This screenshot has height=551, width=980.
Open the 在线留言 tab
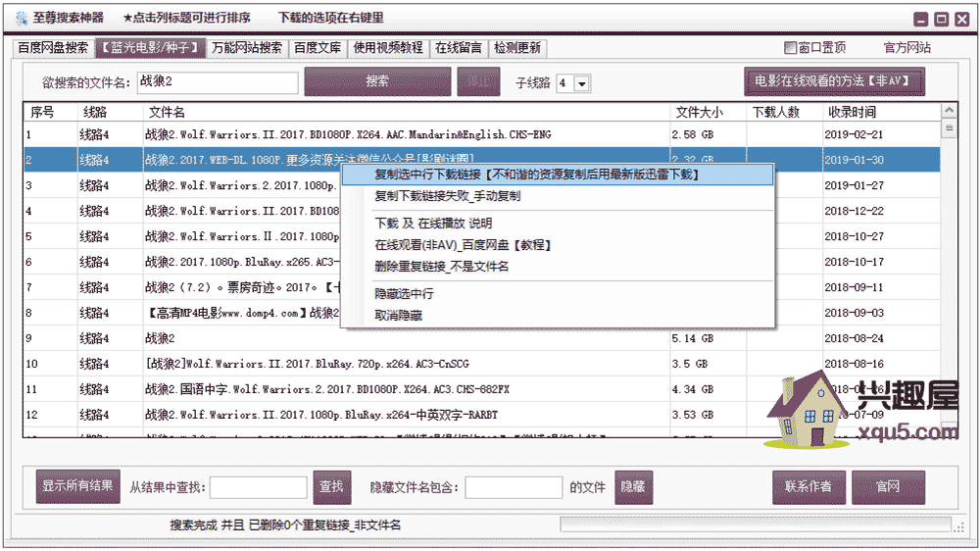point(458,47)
